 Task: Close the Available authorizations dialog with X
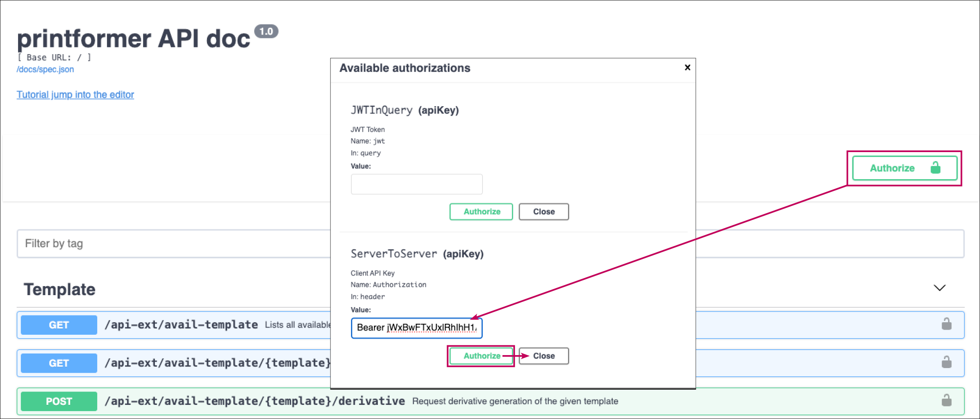coord(687,67)
